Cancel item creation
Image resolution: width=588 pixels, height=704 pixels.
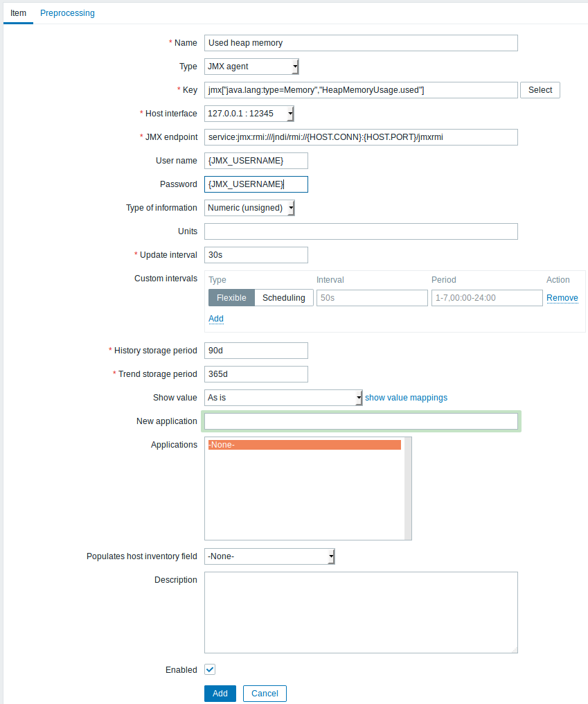pyautogui.click(x=265, y=694)
